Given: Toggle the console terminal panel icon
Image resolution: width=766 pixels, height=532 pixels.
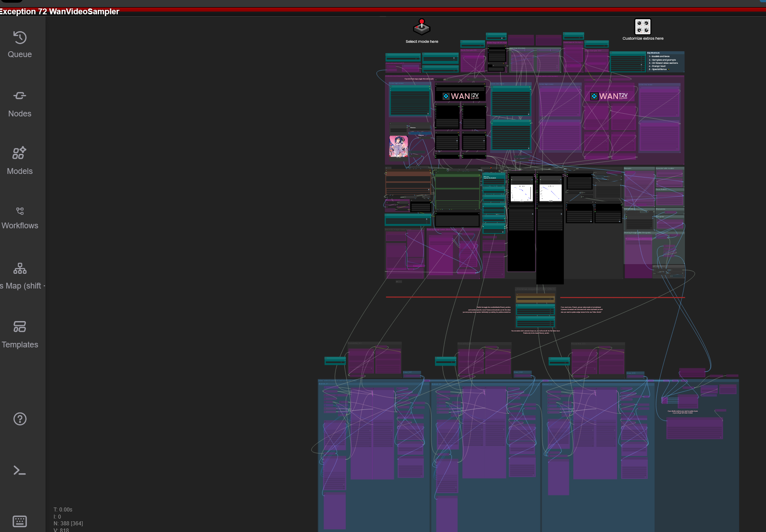Looking at the screenshot, I should [20, 470].
